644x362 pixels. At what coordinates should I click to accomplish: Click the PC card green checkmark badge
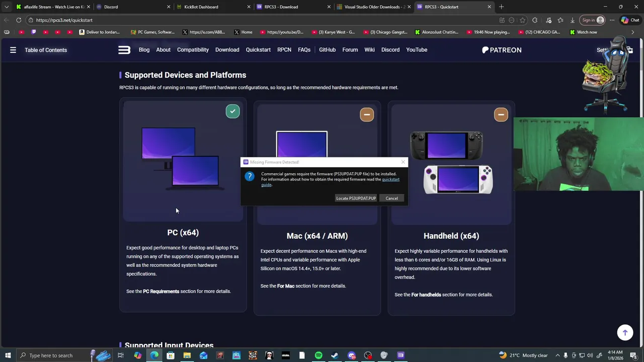click(232, 111)
